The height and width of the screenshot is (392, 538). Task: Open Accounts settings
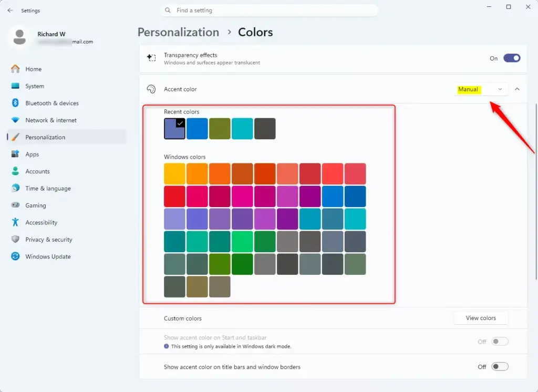(67, 171)
